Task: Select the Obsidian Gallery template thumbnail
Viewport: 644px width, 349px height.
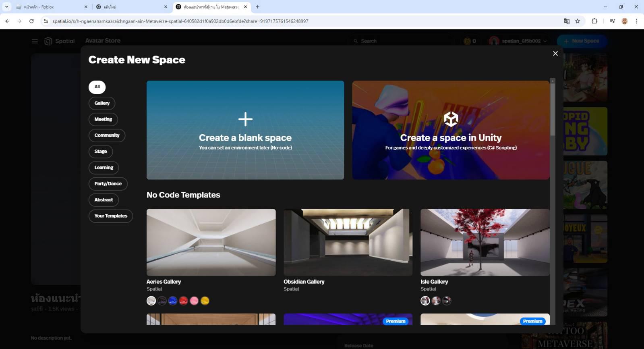Action: tap(348, 242)
